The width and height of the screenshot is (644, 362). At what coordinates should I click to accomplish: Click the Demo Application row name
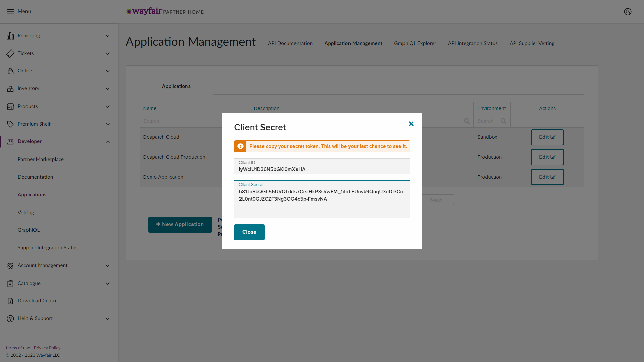pos(163,177)
